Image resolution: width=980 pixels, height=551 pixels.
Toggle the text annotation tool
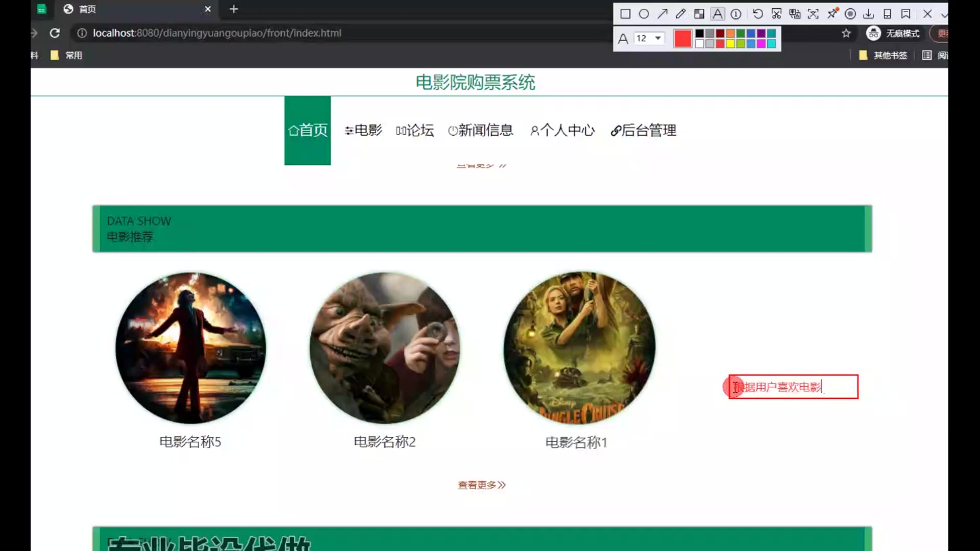(x=717, y=14)
